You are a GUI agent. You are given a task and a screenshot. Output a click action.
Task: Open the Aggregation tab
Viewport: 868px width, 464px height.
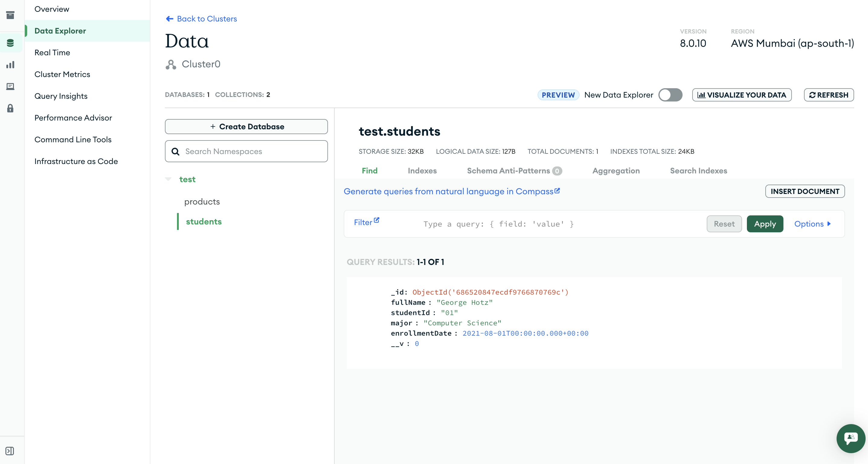pos(616,171)
